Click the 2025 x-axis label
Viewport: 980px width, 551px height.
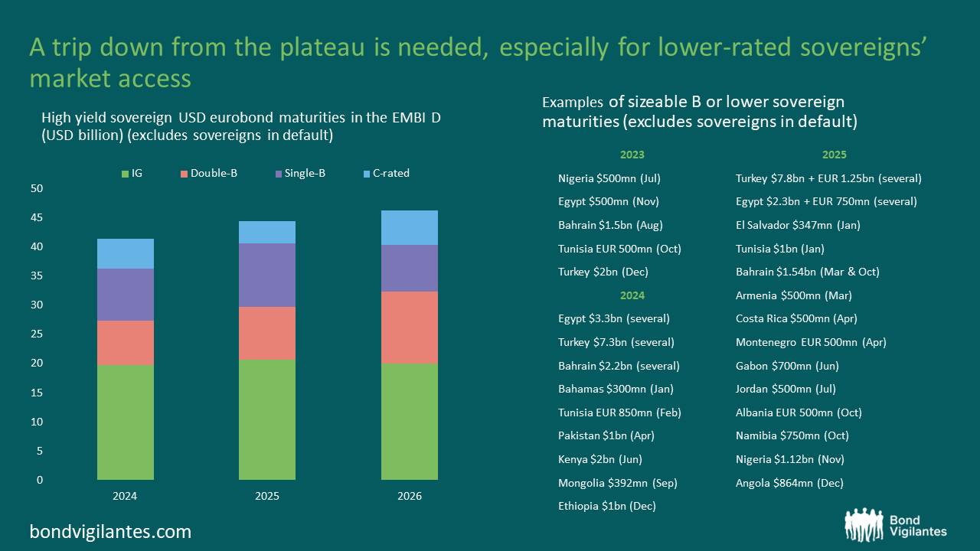[267, 496]
